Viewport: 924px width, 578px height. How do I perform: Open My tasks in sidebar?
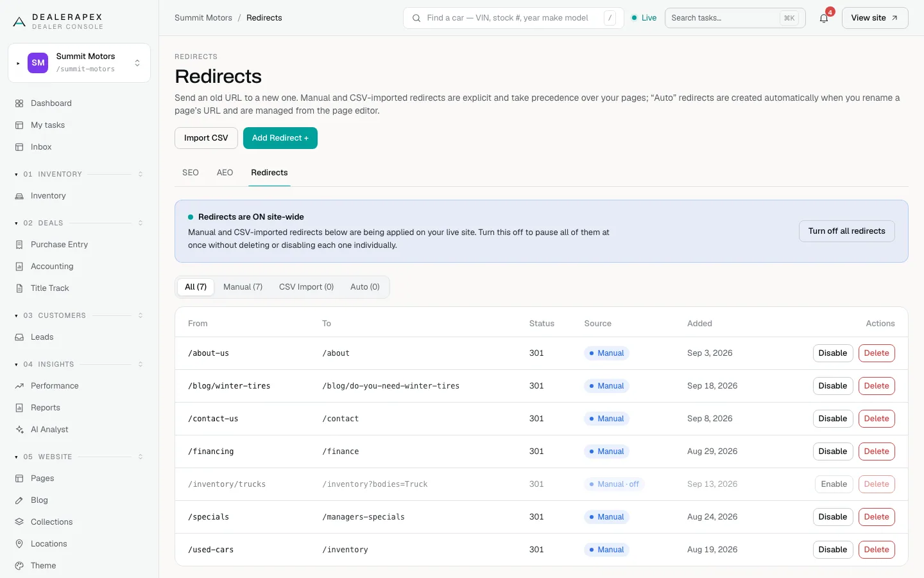(x=80, y=125)
